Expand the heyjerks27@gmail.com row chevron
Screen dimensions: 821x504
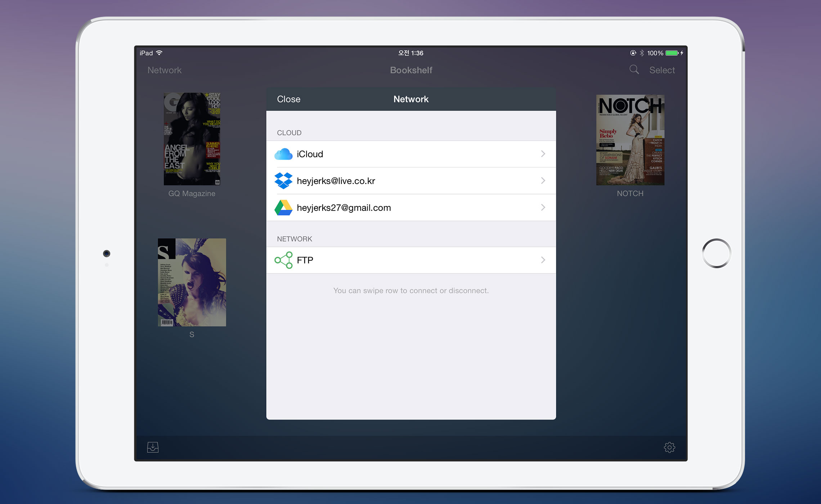tap(543, 208)
